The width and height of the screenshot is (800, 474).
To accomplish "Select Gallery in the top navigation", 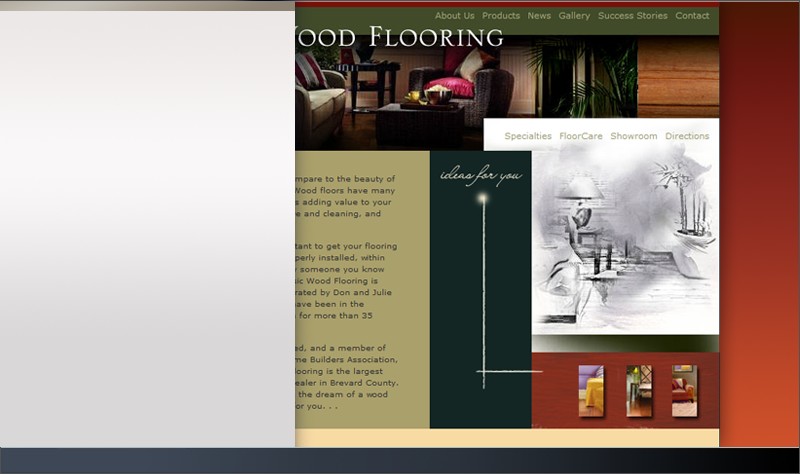I will point(574,16).
